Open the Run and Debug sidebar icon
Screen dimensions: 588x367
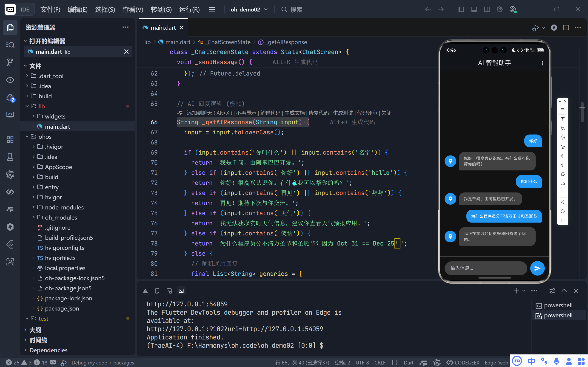coord(10,98)
